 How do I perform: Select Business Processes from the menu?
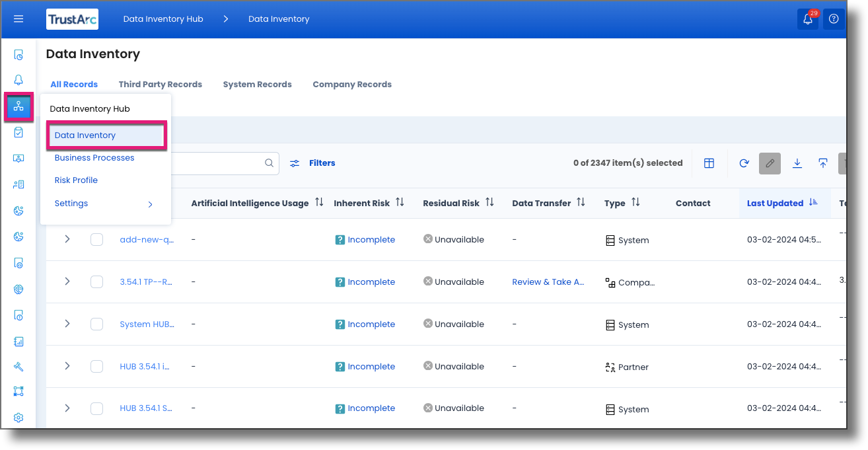pyautogui.click(x=94, y=158)
